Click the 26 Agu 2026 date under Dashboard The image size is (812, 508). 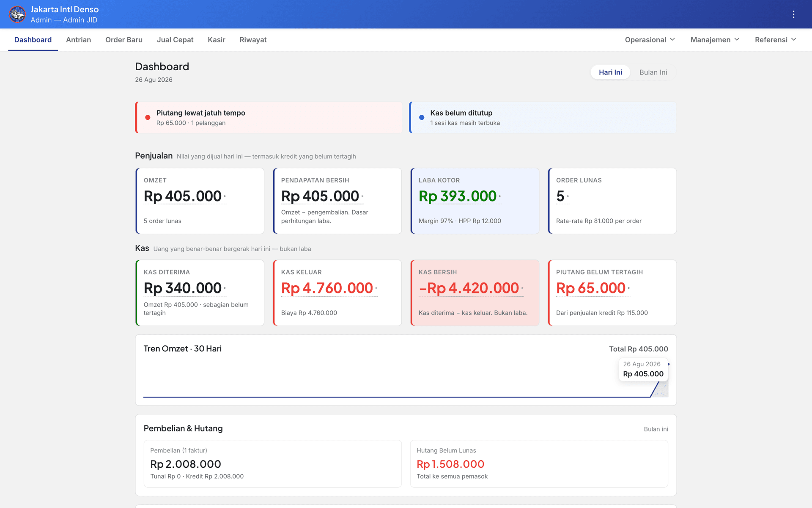(154, 80)
